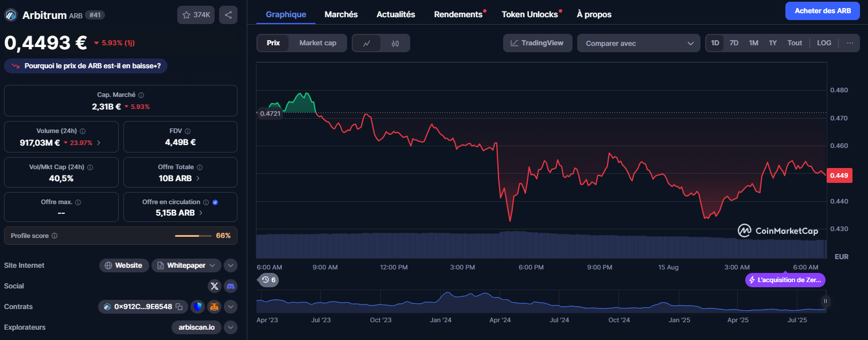Click the 2,31B € market cap value
This screenshot has width=868, height=340.
pyautogui.click(x=106, y=107)
